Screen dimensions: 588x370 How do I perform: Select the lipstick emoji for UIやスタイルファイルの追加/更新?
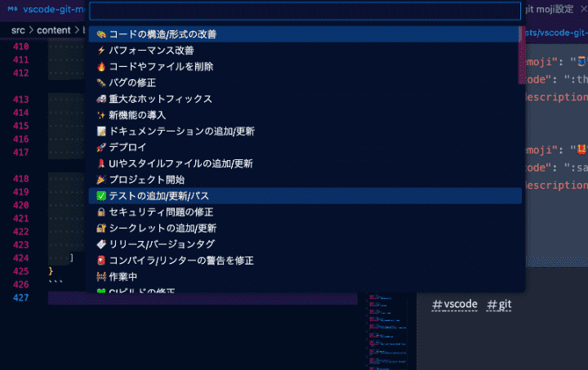[x=101, y=163]
